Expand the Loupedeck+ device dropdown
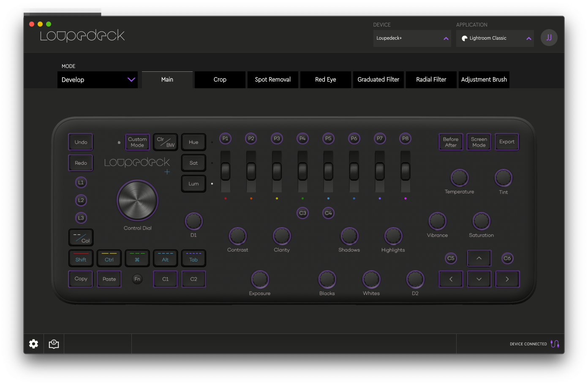 point(412,38)
